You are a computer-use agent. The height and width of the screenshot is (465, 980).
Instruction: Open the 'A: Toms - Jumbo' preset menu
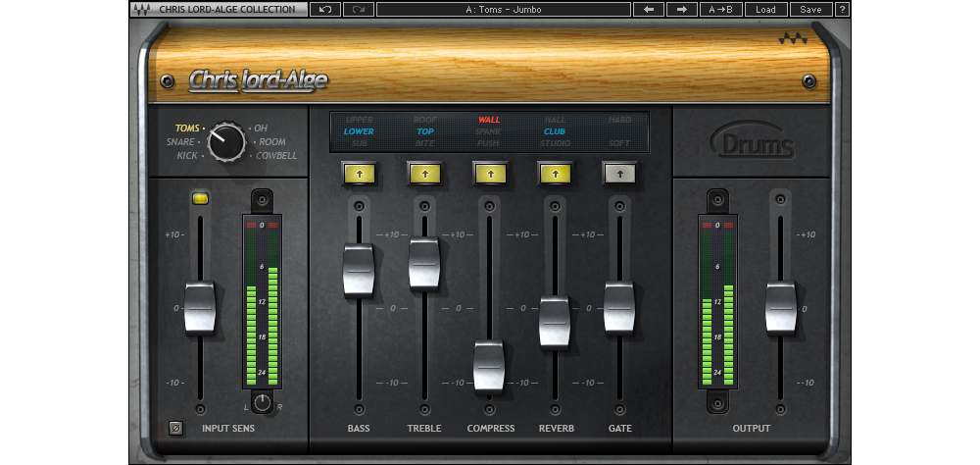504,10
